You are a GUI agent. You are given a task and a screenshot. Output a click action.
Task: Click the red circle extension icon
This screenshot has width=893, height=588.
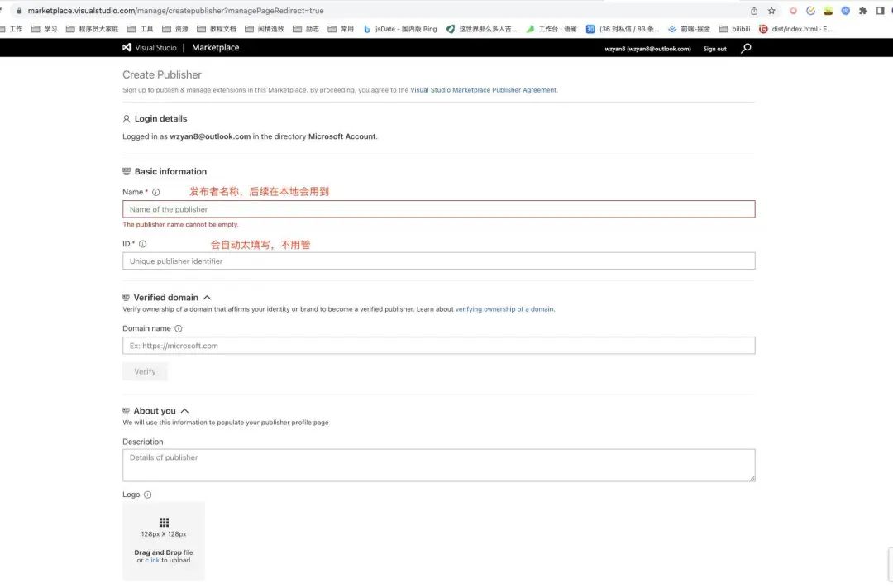(793, 11)
